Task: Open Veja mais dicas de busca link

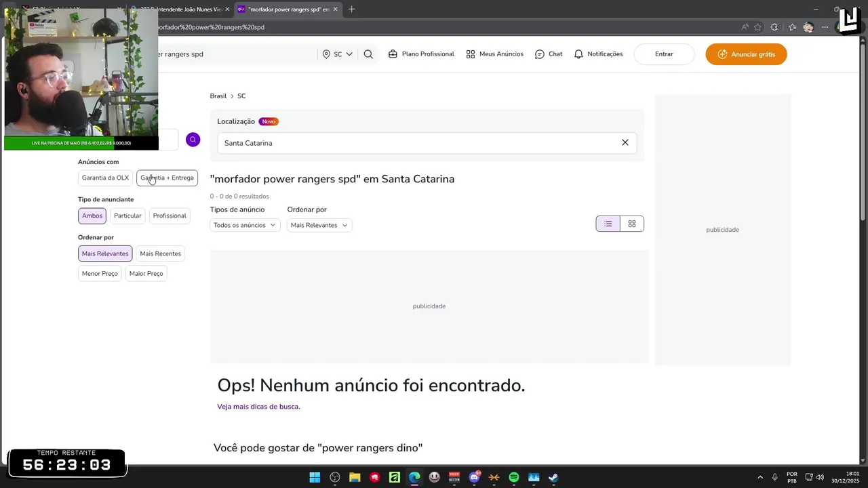Action: click(258, 407)
